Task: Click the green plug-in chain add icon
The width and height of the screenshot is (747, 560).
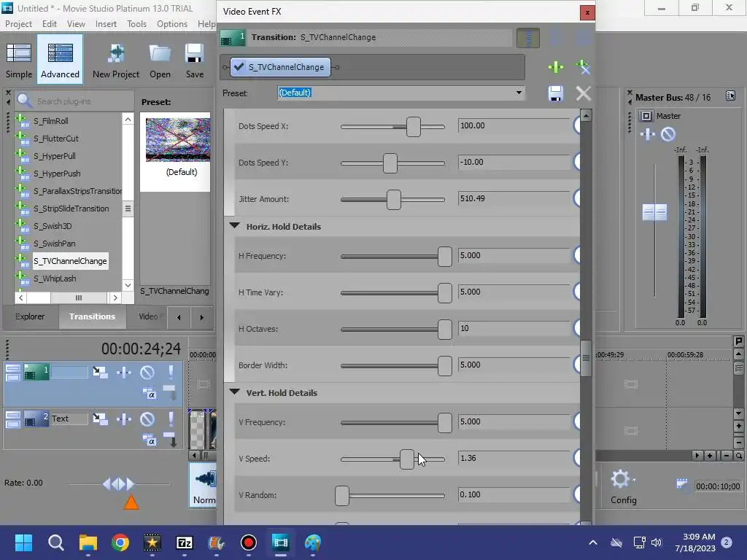Action: 555,67
